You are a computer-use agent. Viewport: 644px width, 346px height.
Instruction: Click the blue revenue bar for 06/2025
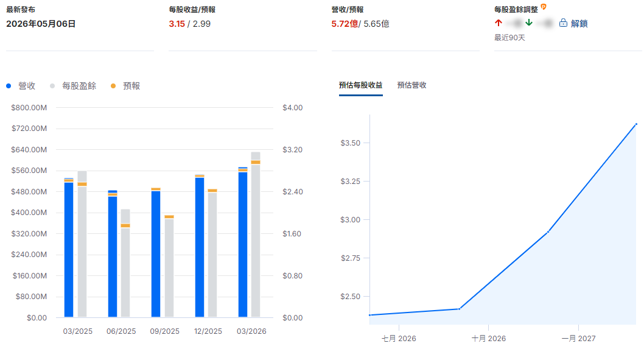(x=113, y=253)
